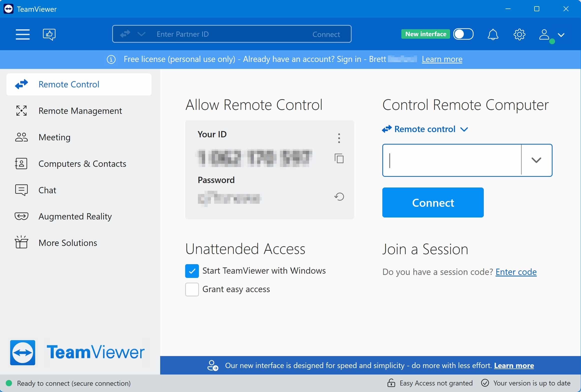Image resolution: width=581 pixels, height=392 pixels.
Task: Generate a new password with refresh icon
Action: click(x=339, y=197)
